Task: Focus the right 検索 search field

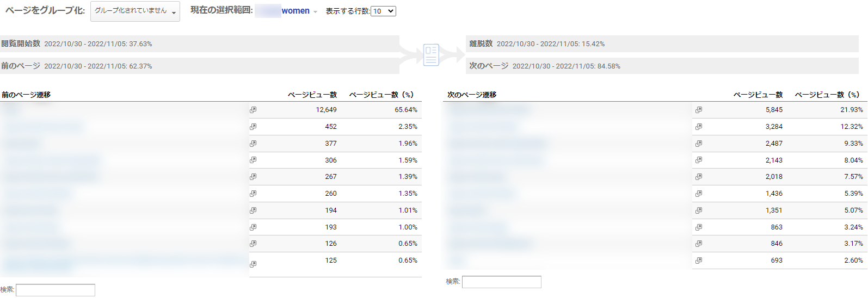Action: (x=501, y=282)
